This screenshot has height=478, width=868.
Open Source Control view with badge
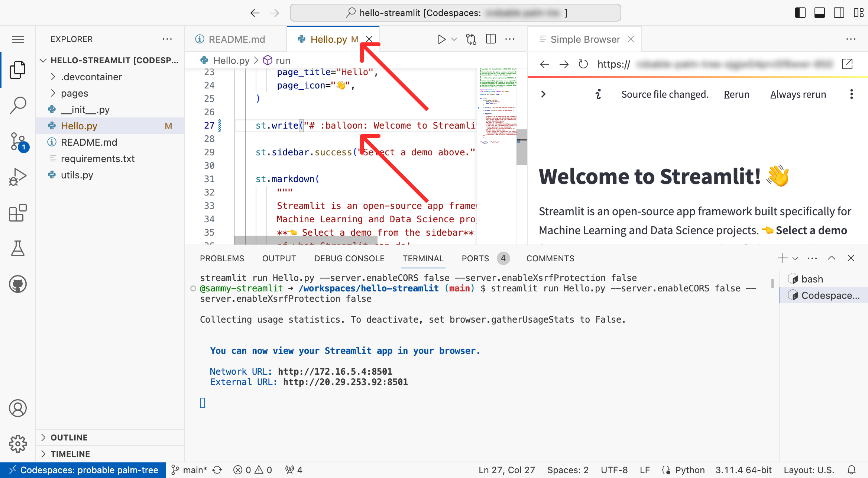pos(17,142)
